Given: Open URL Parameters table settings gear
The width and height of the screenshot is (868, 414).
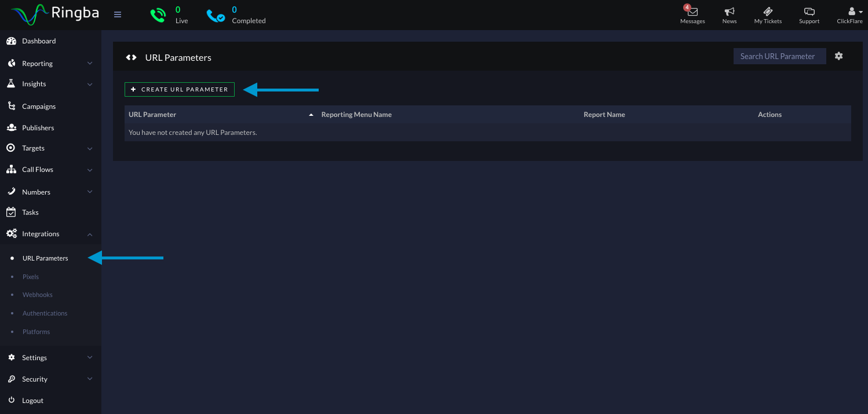Looking at the screenshot, I should pyautogui.click(x=838, y=56).
